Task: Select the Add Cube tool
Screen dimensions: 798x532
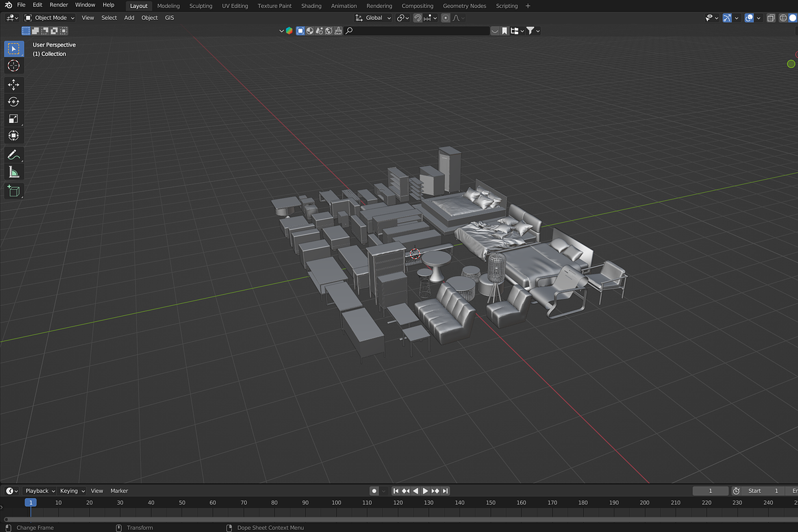Action: coord(14,192)
